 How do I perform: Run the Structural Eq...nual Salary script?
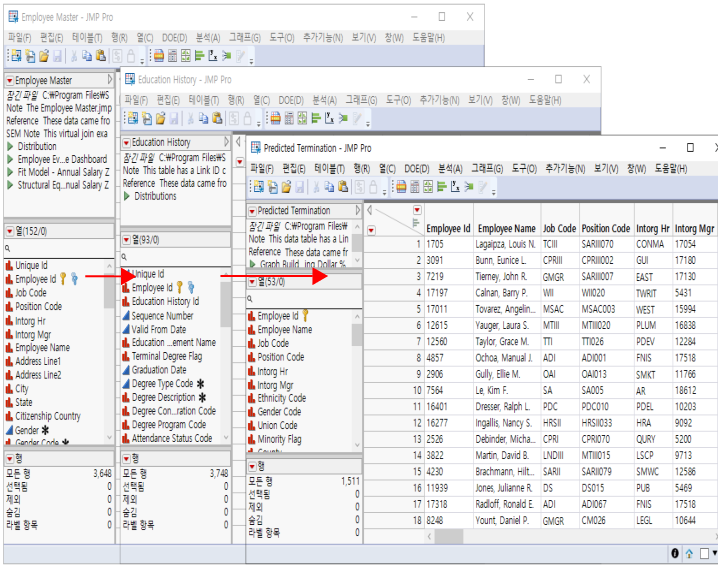click(x=10, y=185)
